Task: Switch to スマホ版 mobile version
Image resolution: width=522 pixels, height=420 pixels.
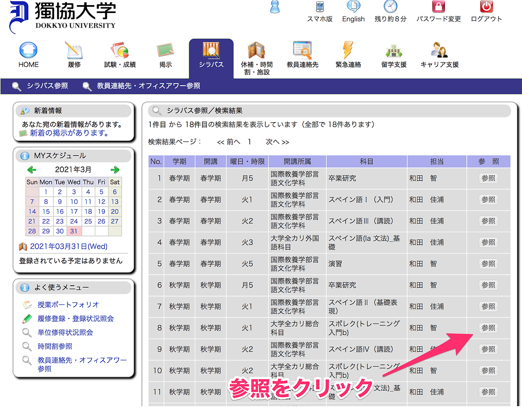Action: 320,11
